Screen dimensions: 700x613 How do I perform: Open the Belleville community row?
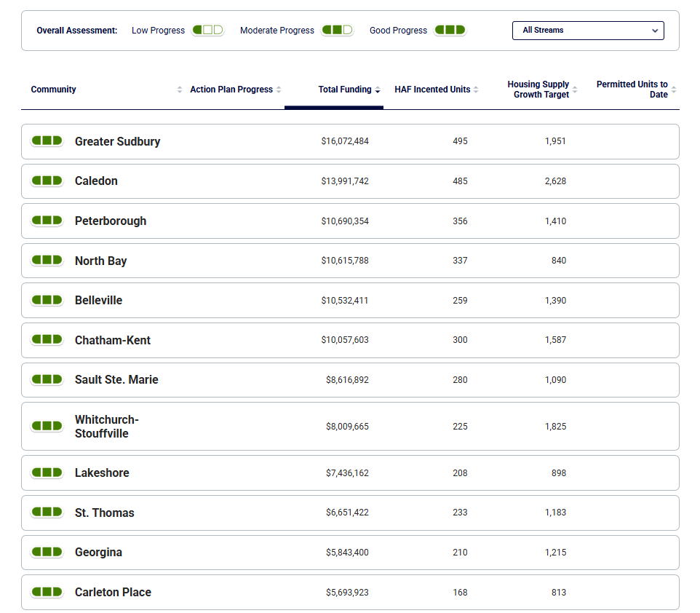[x=98, y=300]
